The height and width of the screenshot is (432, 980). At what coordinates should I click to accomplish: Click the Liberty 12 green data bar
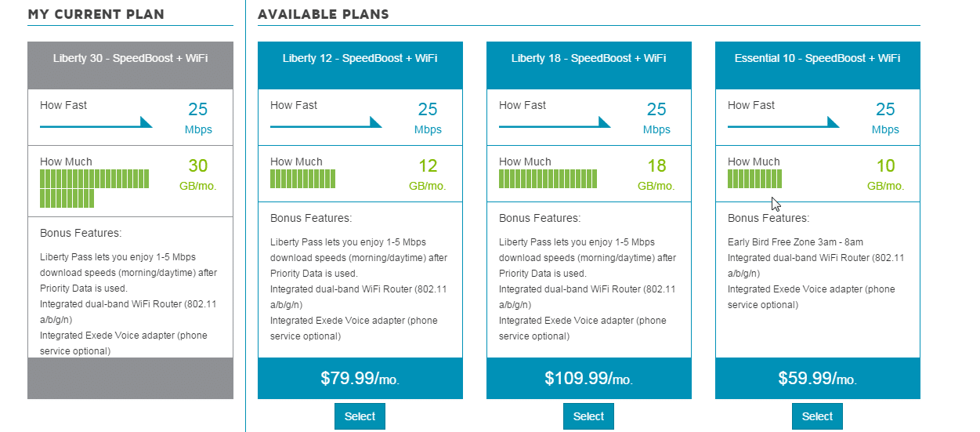coord(302,179)
